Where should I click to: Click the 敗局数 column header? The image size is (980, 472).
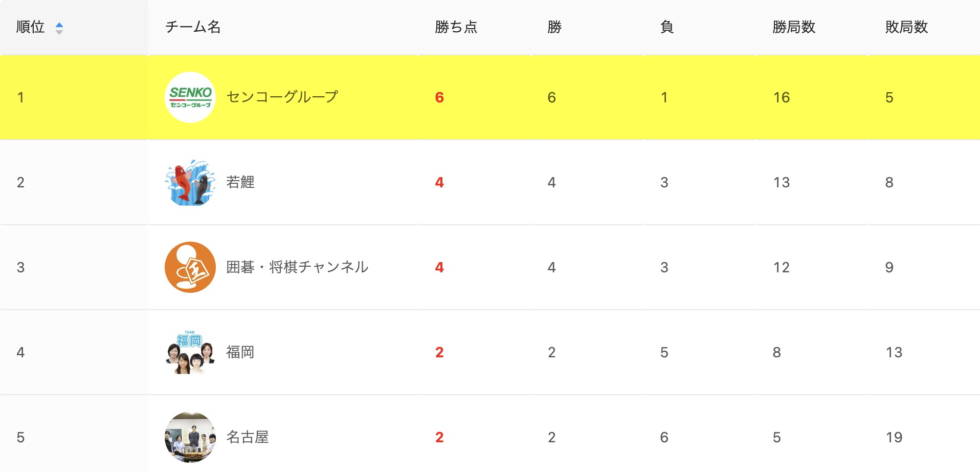[906, 27]
